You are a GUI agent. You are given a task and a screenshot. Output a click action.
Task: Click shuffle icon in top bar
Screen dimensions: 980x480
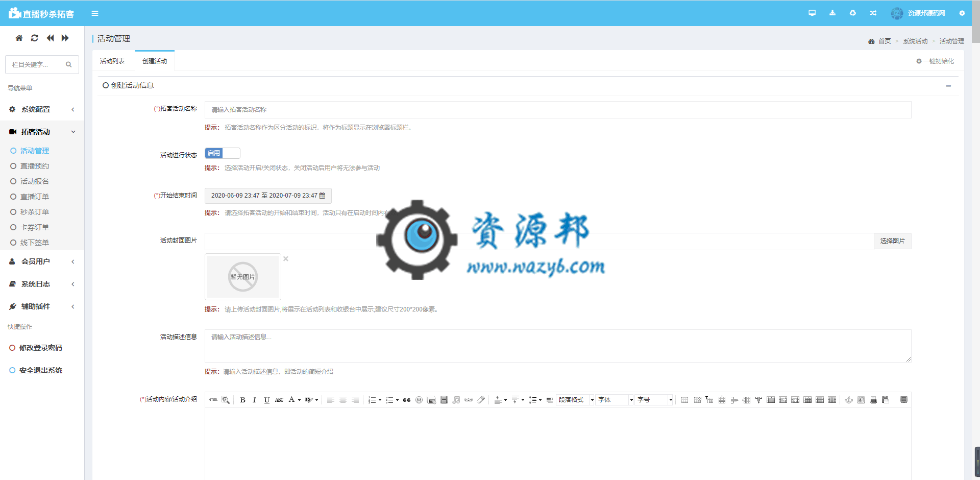coord(873,13)
